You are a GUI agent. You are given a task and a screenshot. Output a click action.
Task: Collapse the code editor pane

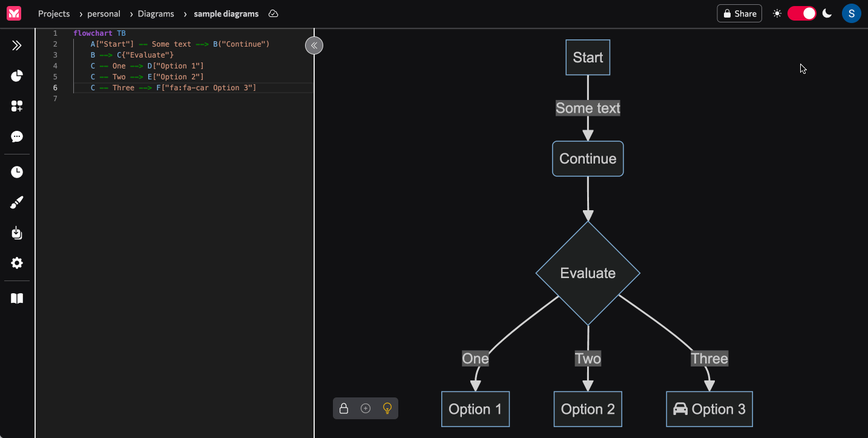coord(314,45)
